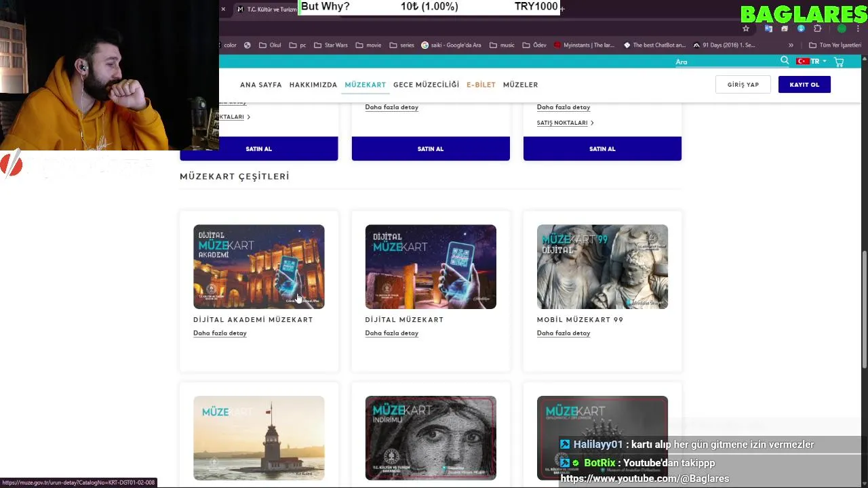
Task: Bookmark this page with the star icon
Action: tap(746, 28)
